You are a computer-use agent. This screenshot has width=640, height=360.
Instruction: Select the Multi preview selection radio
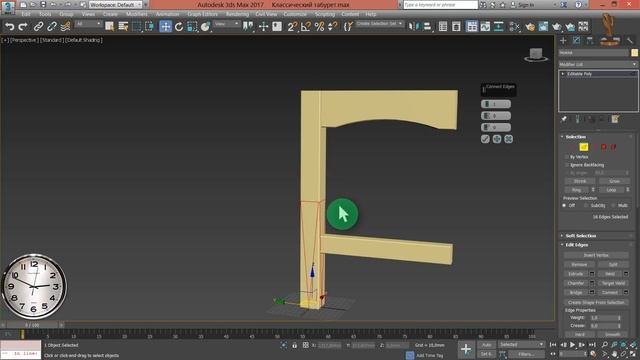(613, 206)
